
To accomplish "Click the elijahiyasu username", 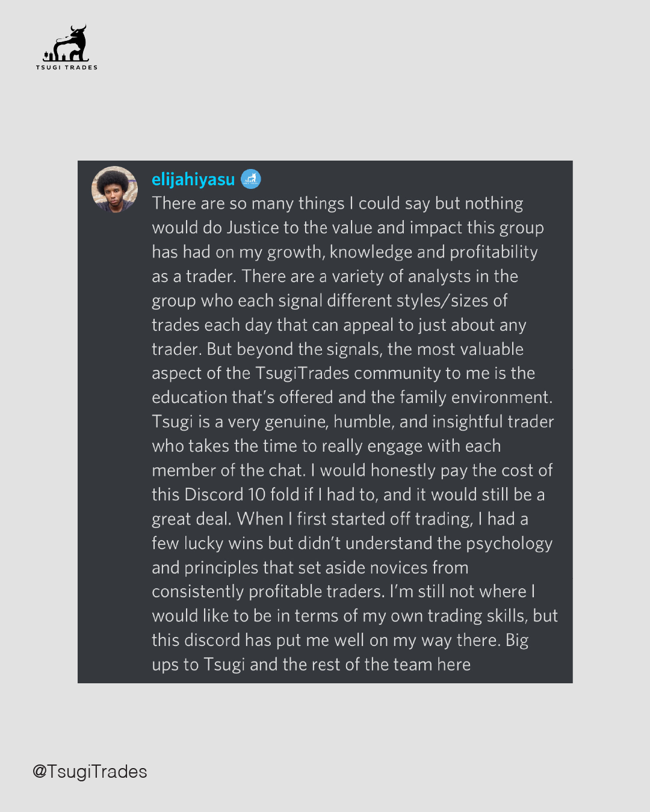I will pos(193,179).
